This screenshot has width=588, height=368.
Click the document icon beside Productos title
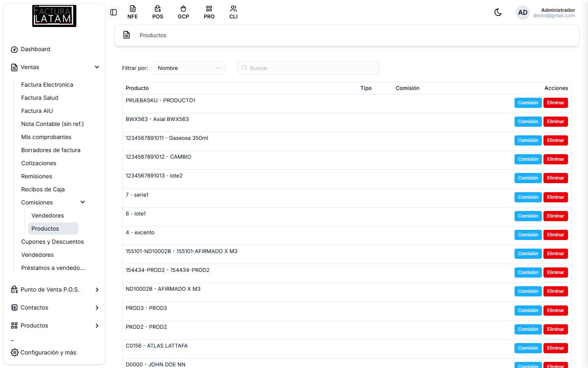(127, 35)
